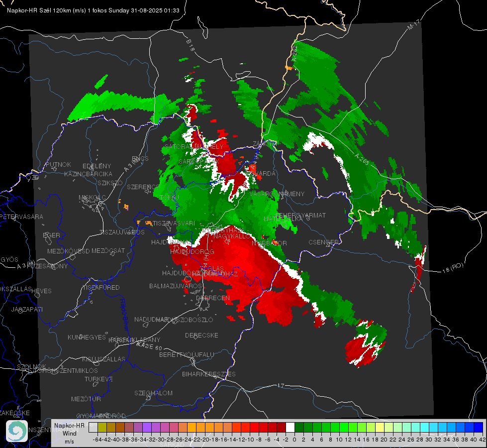This screenshot has height=448, width=487.
Task: Click the TISZAFURED city label
Action: 101,288
